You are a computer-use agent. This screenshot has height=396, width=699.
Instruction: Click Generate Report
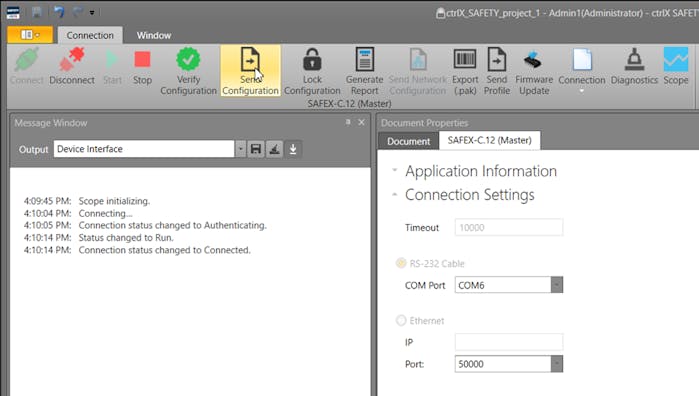364,71
